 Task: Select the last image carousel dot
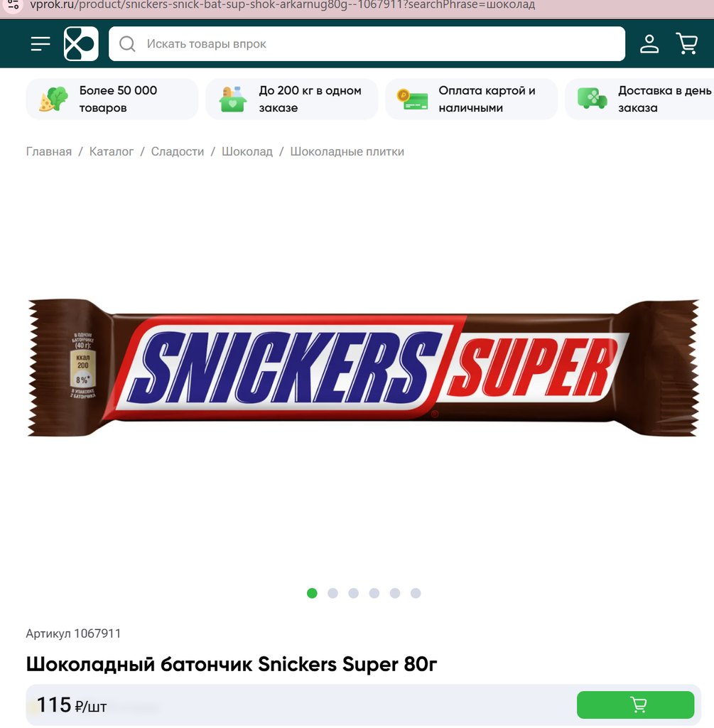[416, 593]
